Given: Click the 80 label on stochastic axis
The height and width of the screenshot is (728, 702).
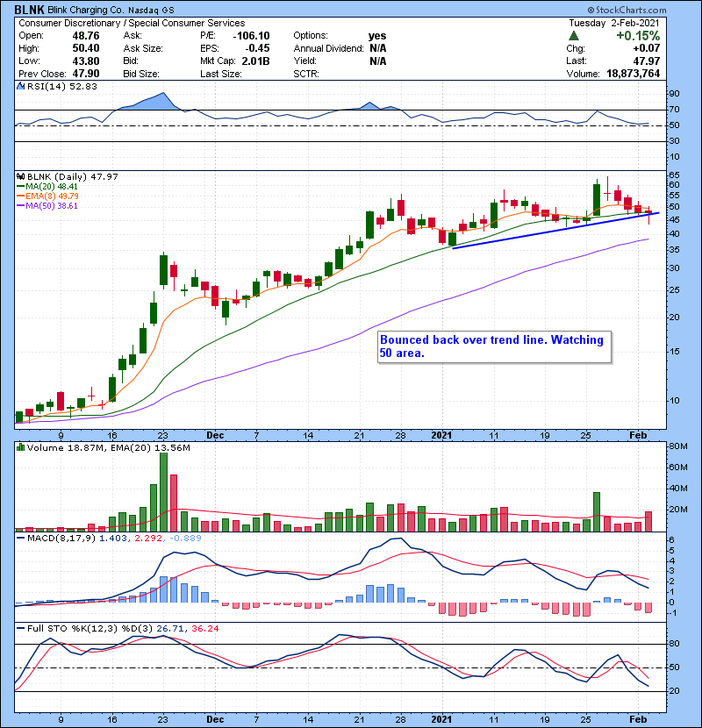Looking at the screenshot, I should tap(674, 644).
